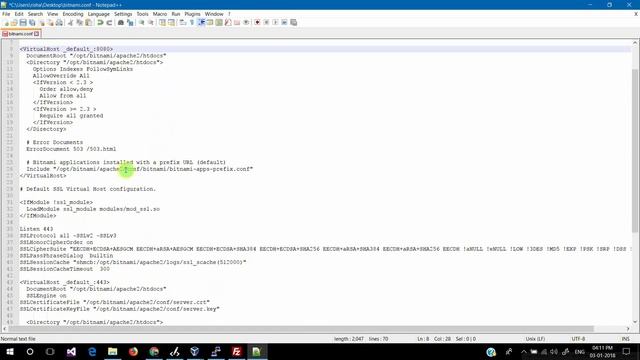Toggle Show All Characters in the toolbar
The width and height of the screenshot is (640, 360).
[191, 22]
